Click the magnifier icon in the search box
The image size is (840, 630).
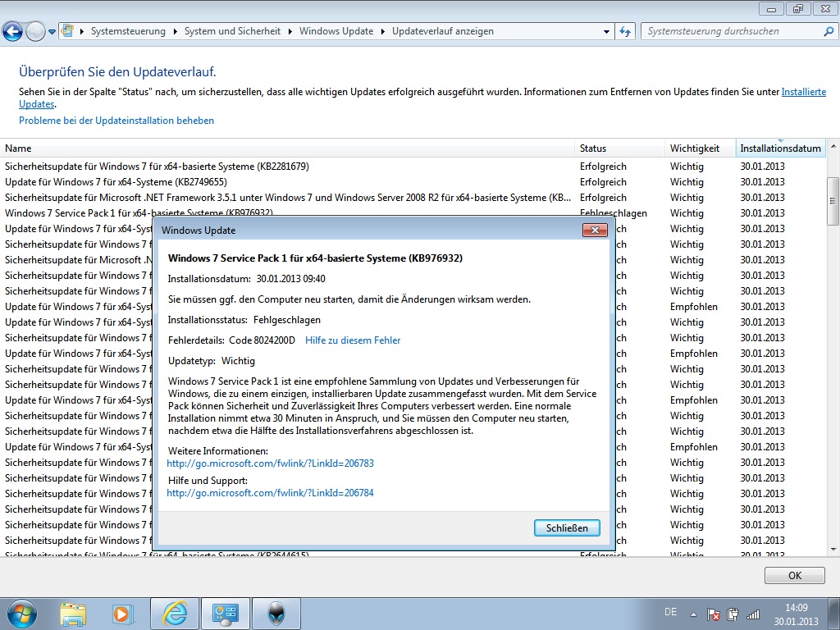tap(829, 31)
